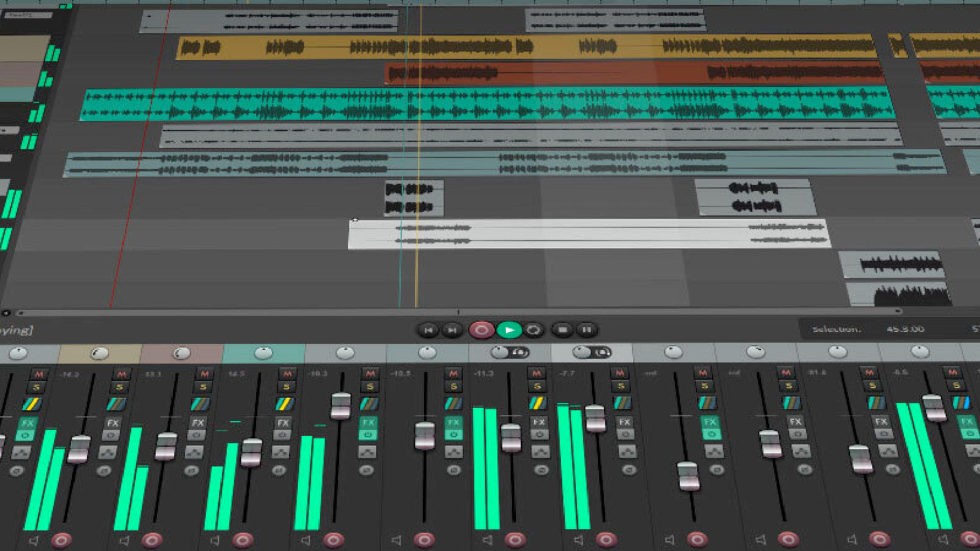Select the long white audio item in arrange view
The image size is (980, 551).
pos(587,234)
